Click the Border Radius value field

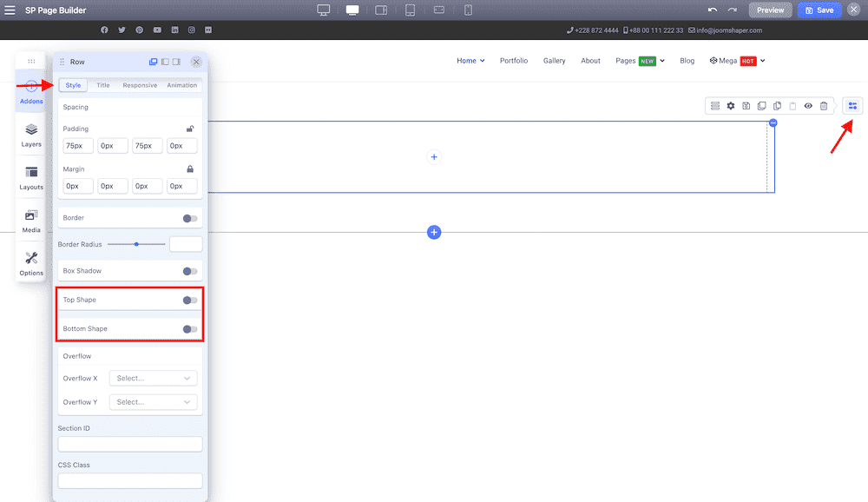(x=186, y=244)
